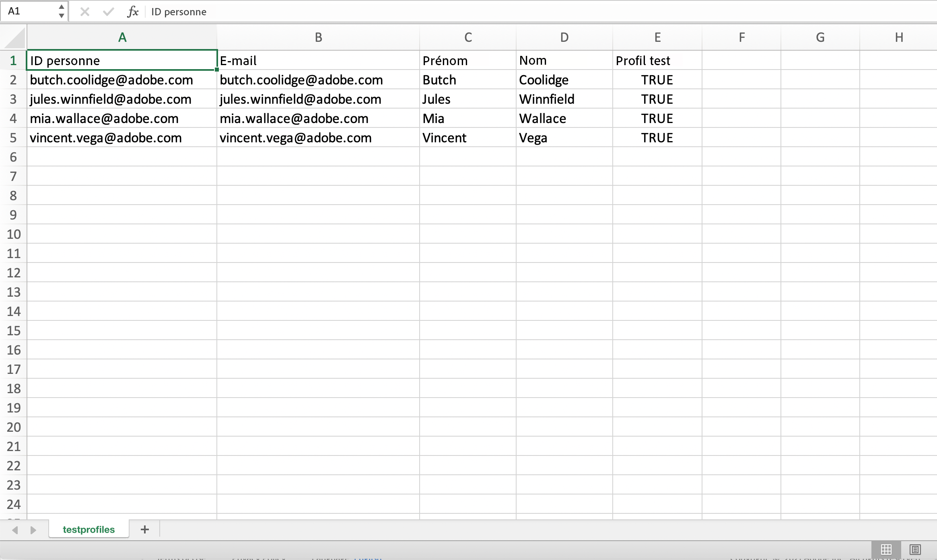
Task: Click the cancel entry X icon
Action: pyautogui.click(x=84, y=12)
